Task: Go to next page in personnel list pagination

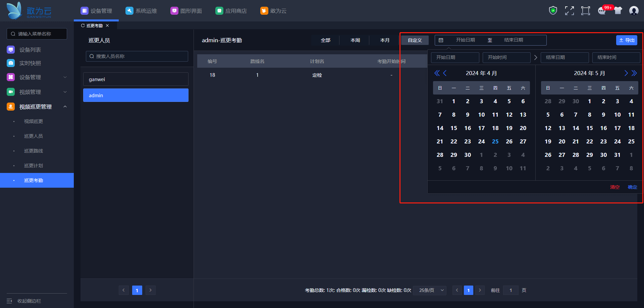Action: tap(151, 290)
